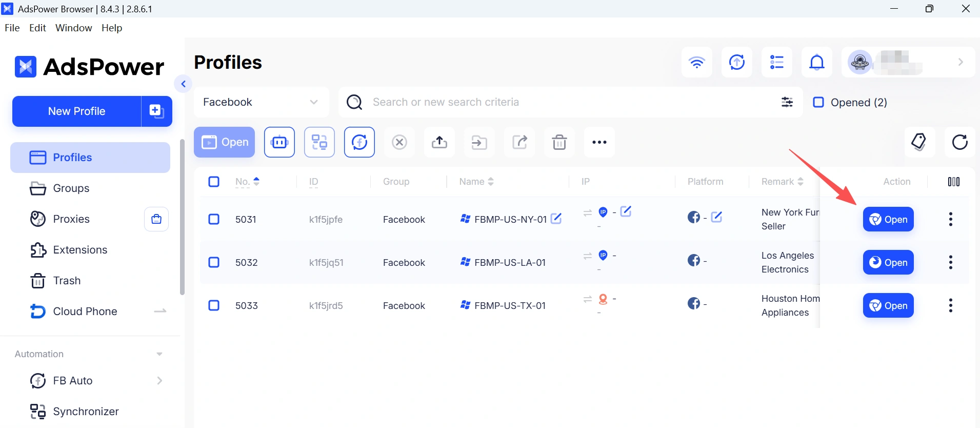Edit proxy IP for profile 5031
Image resolution: width=980 pixels, height=428 pixels.
coord(626,211)
